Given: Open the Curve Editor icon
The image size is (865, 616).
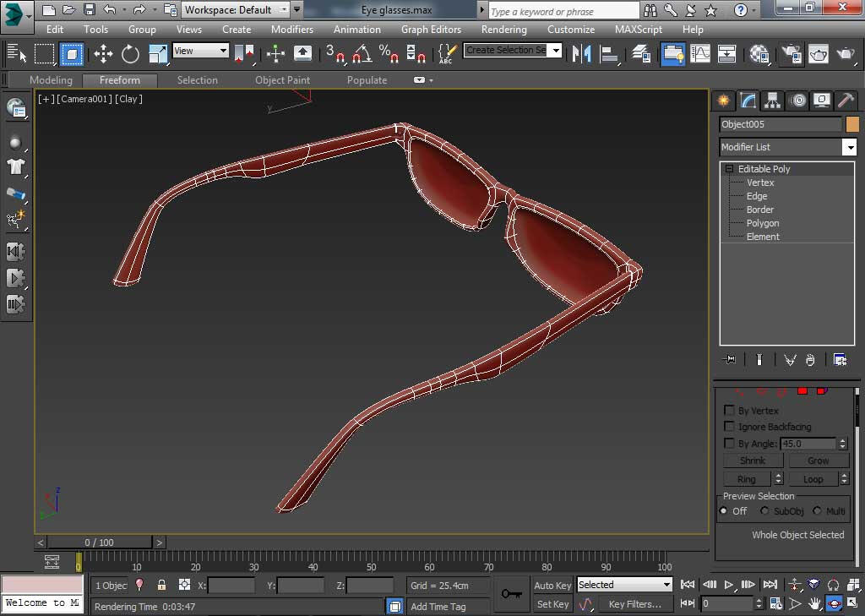Looking at the screenshot, I should 700,54.
